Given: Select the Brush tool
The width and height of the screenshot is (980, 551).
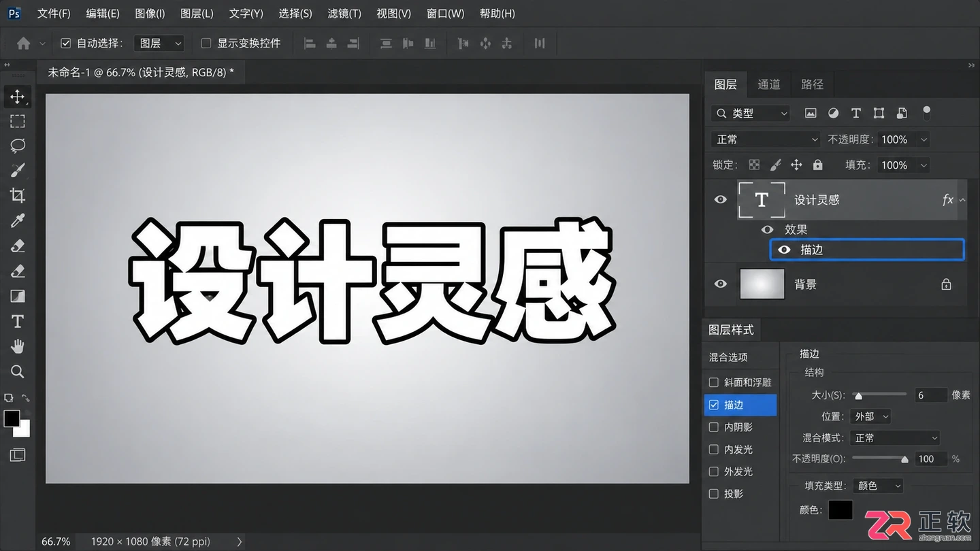Looking at the screenshot, I should pyautogui.click(x=18, y=170).
